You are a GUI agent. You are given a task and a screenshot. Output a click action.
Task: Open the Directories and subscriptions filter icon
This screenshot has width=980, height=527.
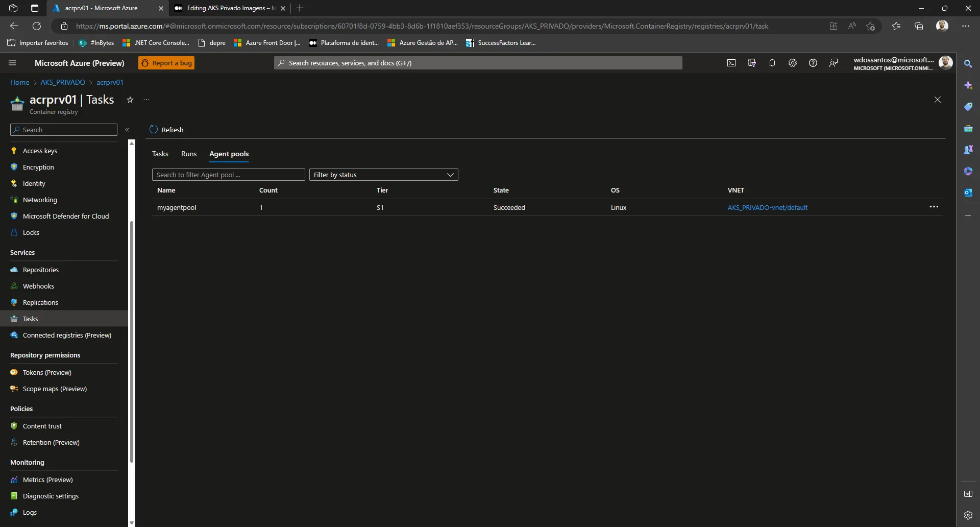[x=752, y=63]
